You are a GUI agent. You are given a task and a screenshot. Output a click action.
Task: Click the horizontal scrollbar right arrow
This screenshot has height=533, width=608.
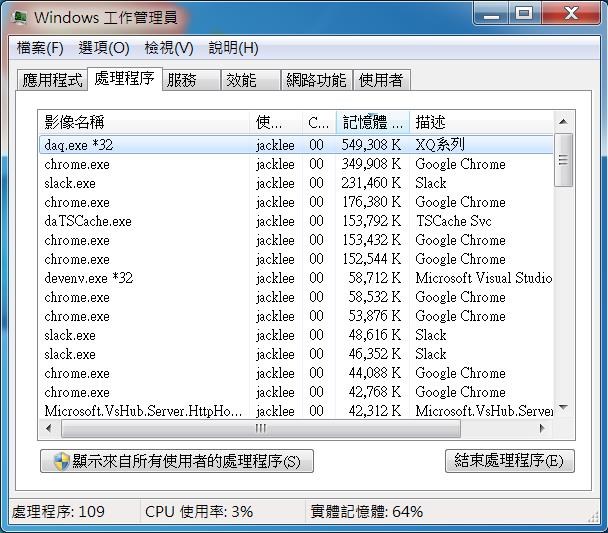(543, 428)
